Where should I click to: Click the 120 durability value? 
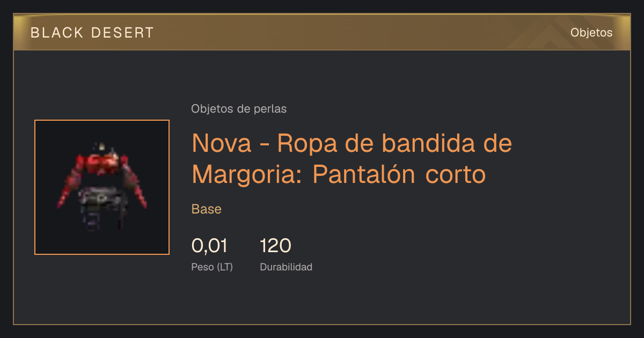275,246
